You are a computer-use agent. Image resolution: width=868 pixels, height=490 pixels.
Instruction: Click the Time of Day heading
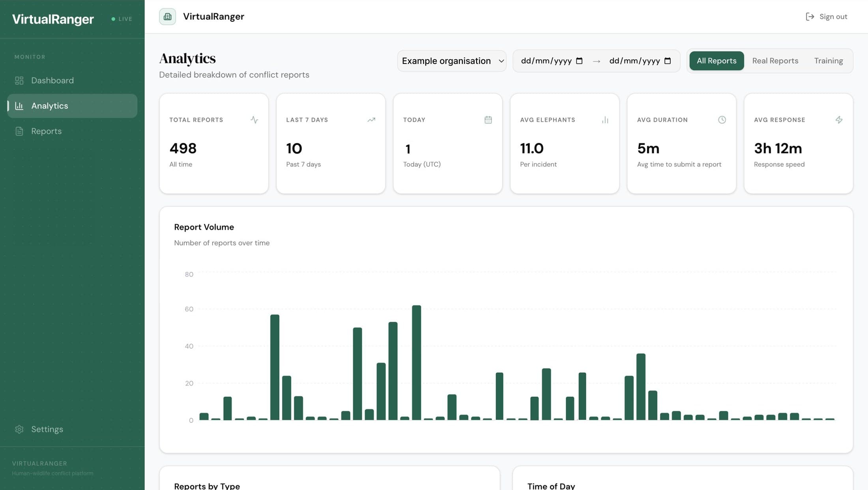tap(551, 486)
